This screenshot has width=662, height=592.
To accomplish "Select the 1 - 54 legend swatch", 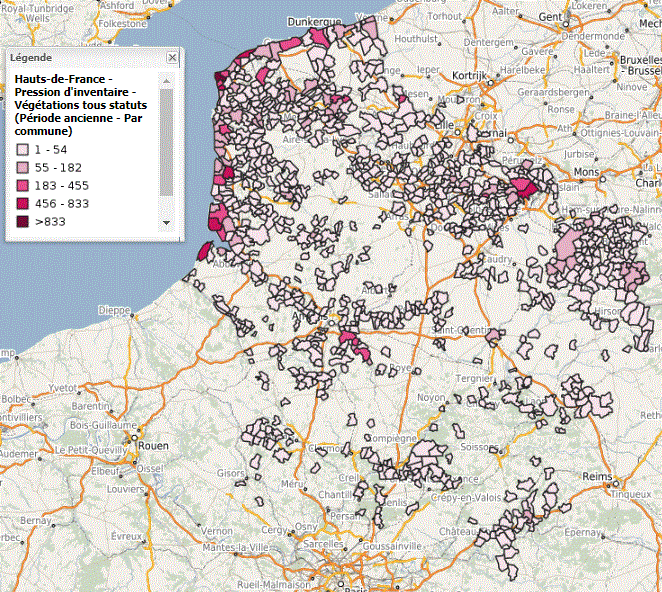I will tap(21, 149).
